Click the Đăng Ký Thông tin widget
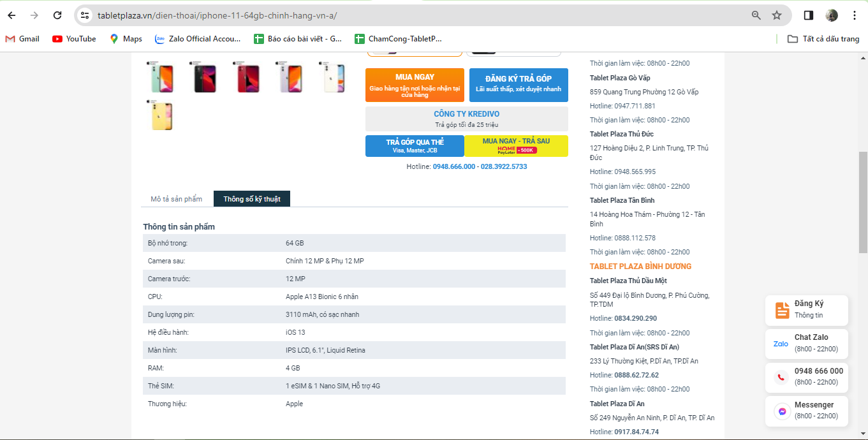This screenshot has width=868, height=440. pos(807,310)
